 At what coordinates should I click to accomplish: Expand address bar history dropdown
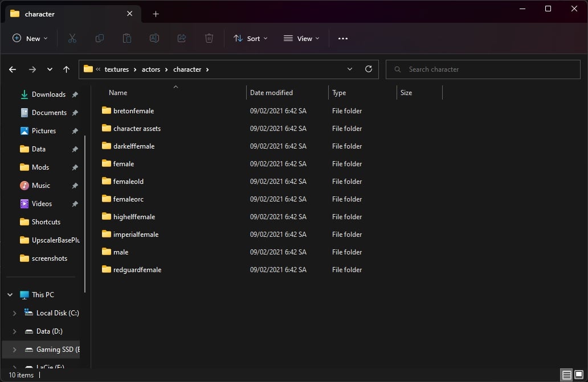point(349,69)
